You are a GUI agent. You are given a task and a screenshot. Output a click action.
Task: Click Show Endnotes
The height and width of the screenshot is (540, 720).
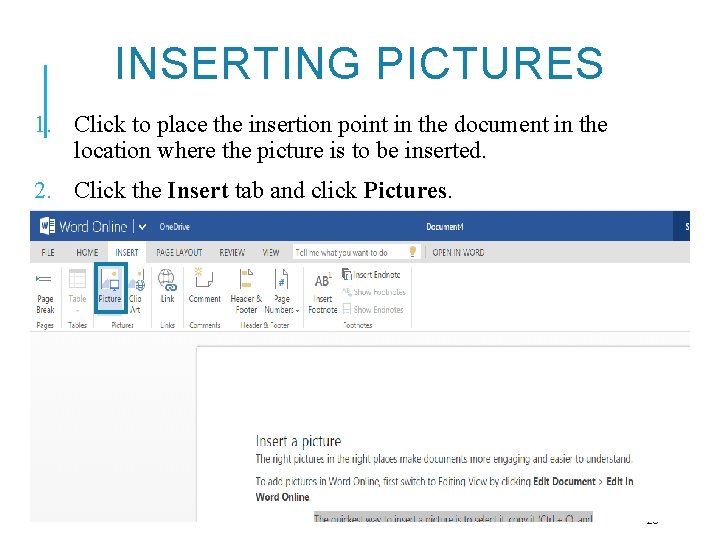point(373,309)
